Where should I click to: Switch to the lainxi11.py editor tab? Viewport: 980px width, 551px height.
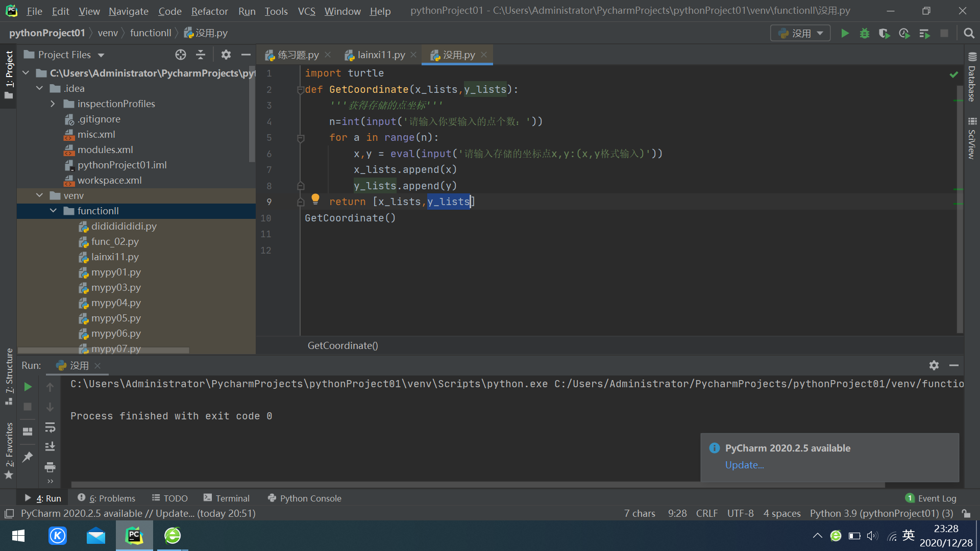pos(381,55)
